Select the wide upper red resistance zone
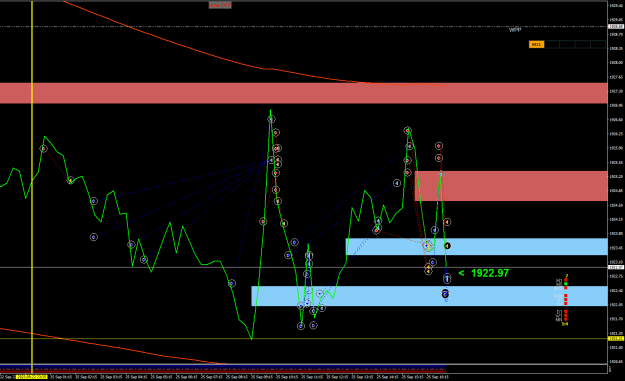The height and width of the screenshot is (381, 625). click(303, 93)
